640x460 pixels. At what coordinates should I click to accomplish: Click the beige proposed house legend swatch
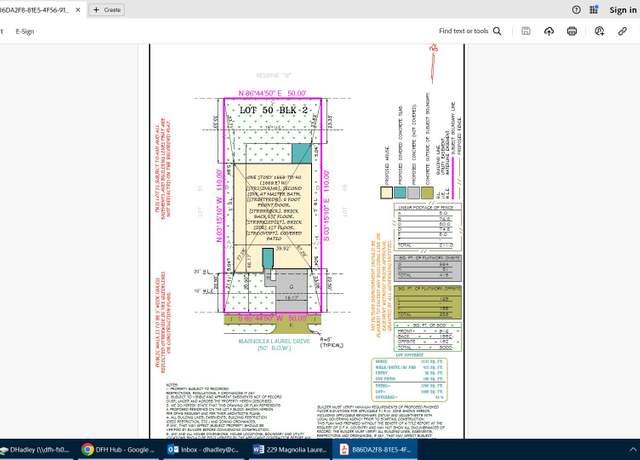pyautogui.click(x=387, y=193)
